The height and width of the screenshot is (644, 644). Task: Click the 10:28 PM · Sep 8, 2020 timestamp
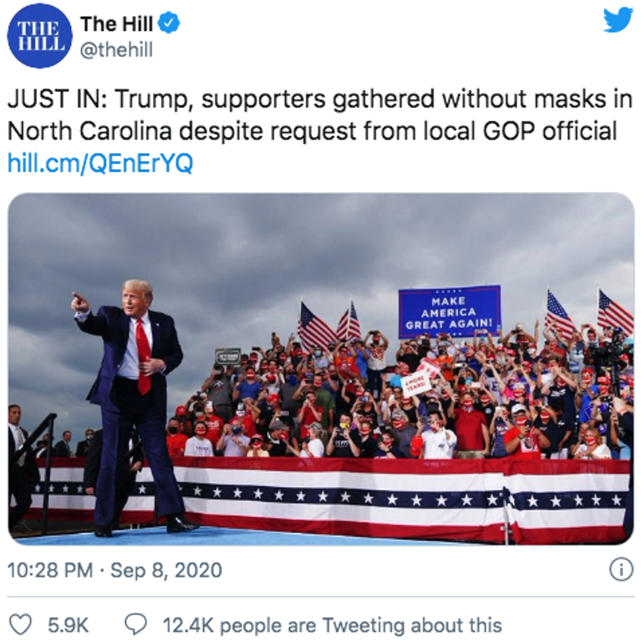tap(114, 570)
